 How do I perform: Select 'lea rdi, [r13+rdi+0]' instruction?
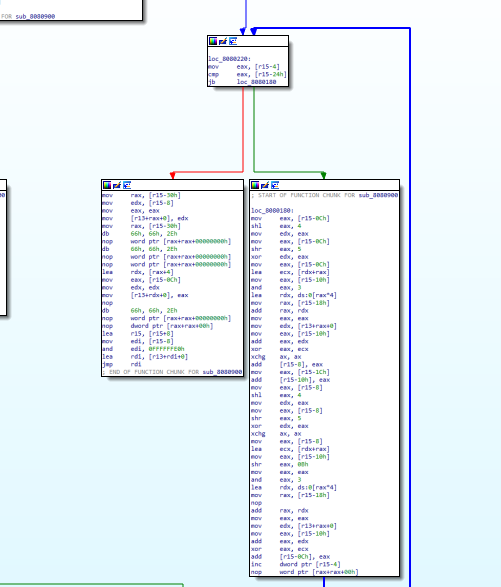[145, 357]
